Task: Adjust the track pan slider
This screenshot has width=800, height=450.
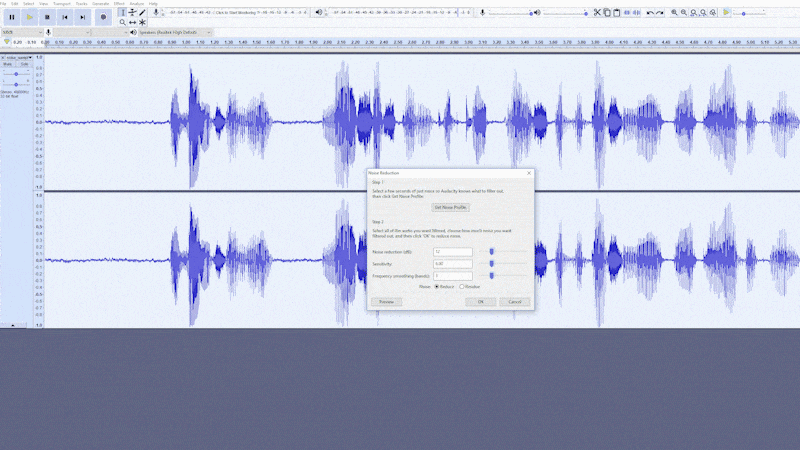Action: click(x=16, y=84)
